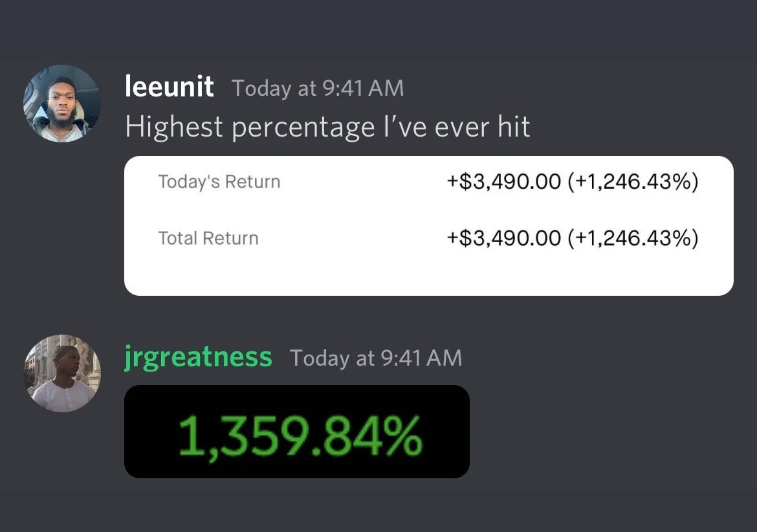Open leeunit's profile avatar
The height and width of the screenshot is (532, 757).
point(62,104)
